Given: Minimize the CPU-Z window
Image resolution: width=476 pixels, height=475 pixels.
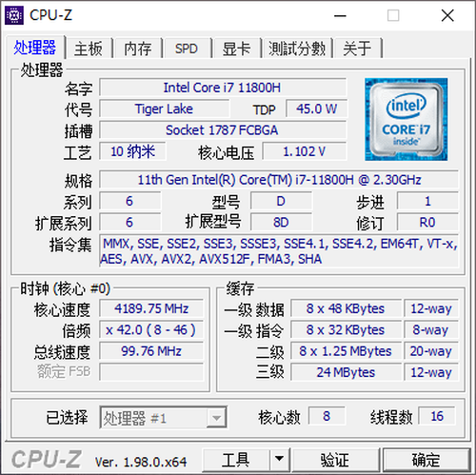Looking at the screenshot, I should click(340, 15).
